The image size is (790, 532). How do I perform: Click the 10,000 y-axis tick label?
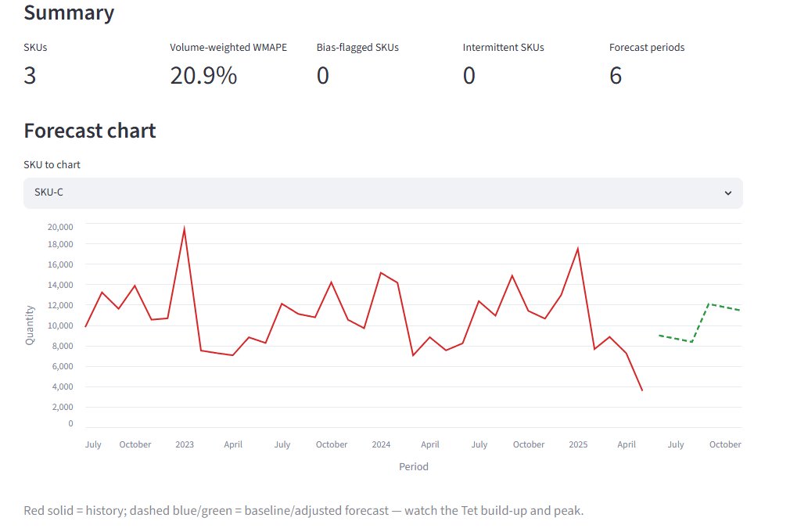pyautogui.click(x=60, y=325)
